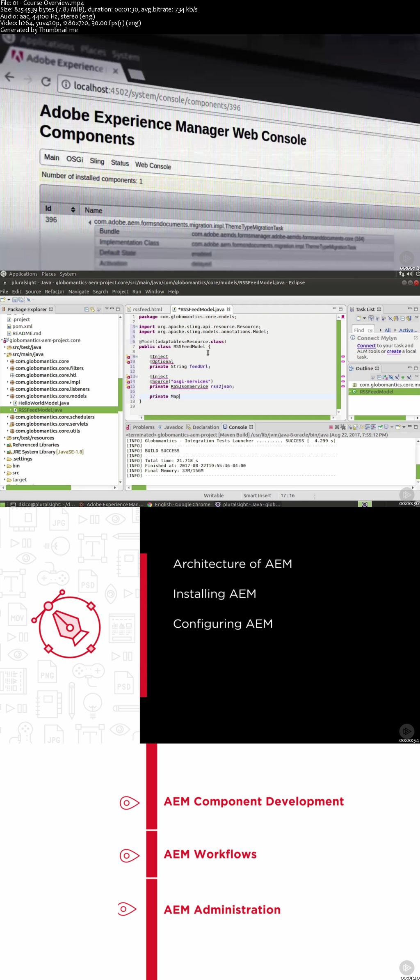
Task: Click volume icon in system tray
Action: (409, 274)
